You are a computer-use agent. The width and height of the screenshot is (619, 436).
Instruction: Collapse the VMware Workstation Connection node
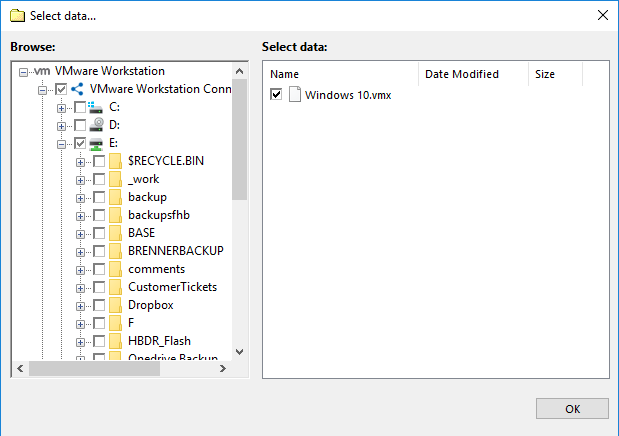tap(42, 90)
